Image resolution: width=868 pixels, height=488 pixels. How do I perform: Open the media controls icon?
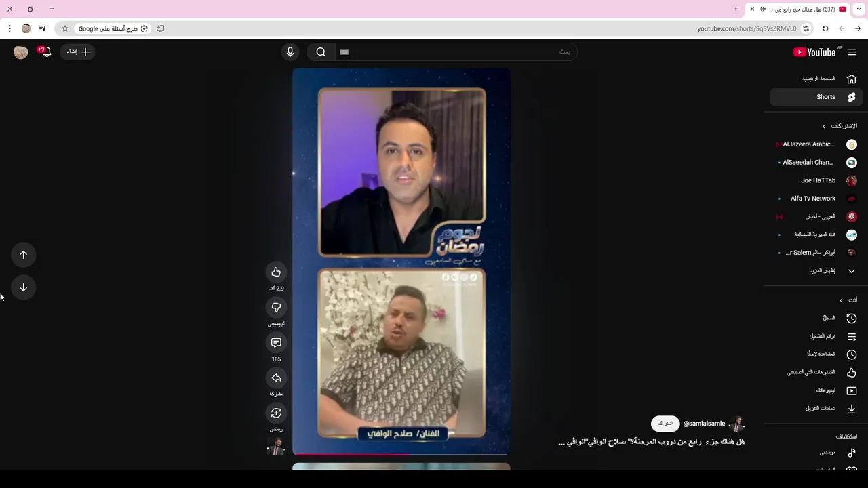point(42,28)
